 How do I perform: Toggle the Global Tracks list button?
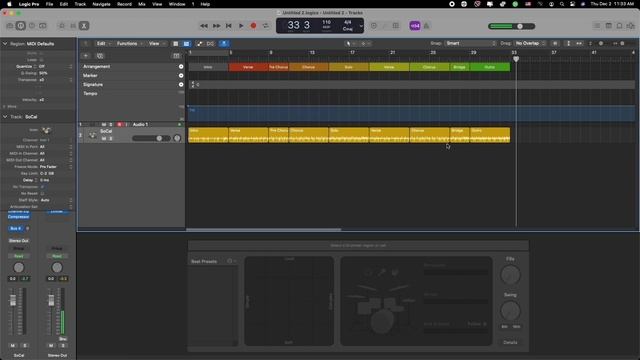[x=186, y=44]
